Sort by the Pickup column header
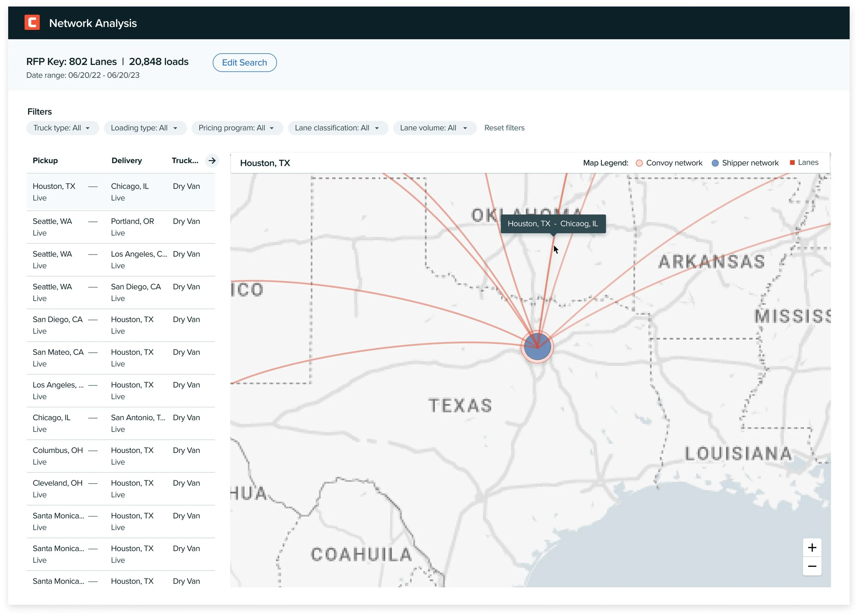 (x=45, y=160)
